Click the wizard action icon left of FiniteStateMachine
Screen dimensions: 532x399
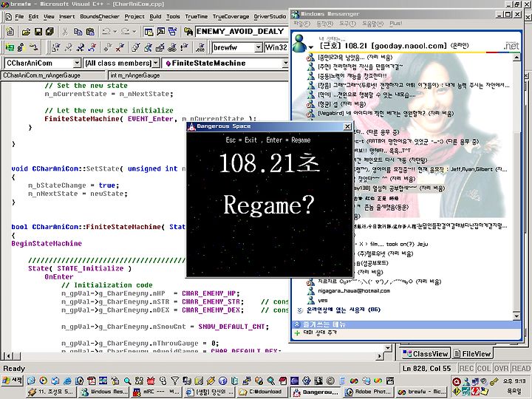pyautogui.click(x=168, y=64)
